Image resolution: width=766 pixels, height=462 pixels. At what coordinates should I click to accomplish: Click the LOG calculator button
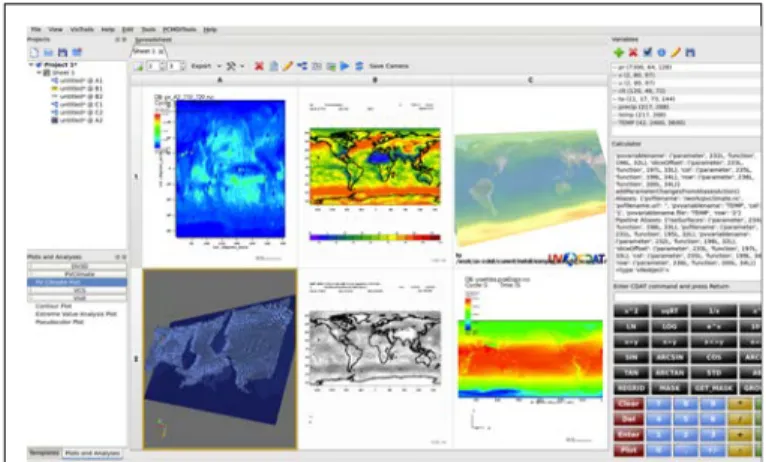click(x=670, y=326)
